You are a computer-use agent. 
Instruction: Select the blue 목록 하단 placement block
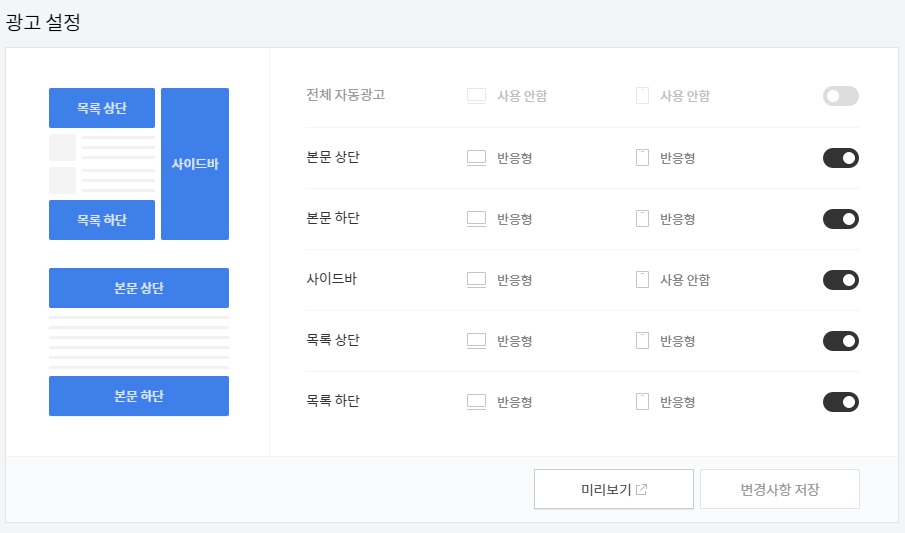pos(102,220)
